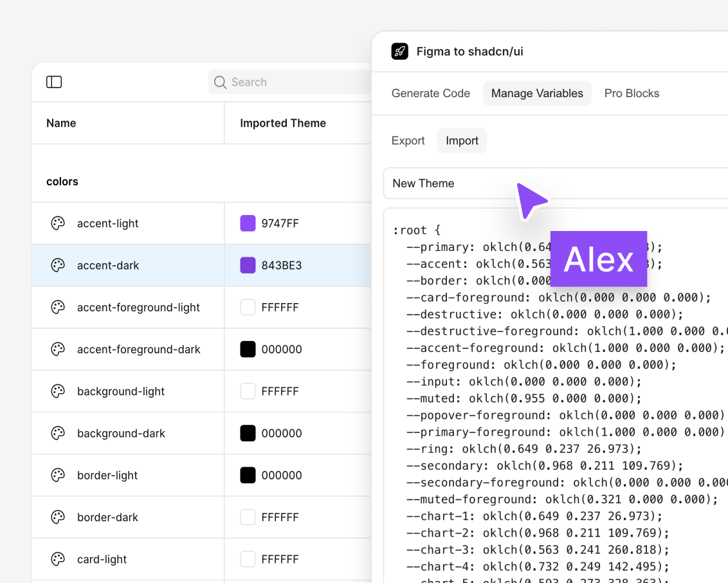Click the 000000 value in border-light row

(281, 476)
